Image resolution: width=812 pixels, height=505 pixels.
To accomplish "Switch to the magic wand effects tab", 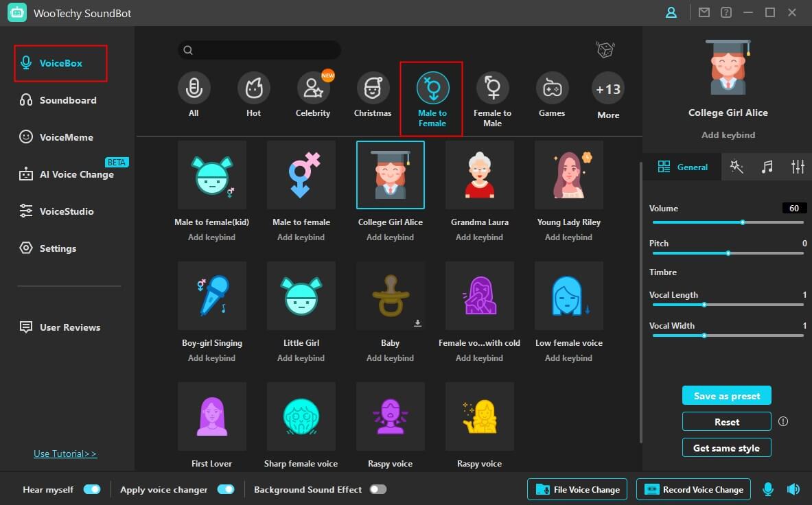I will [x=736, y=167].
